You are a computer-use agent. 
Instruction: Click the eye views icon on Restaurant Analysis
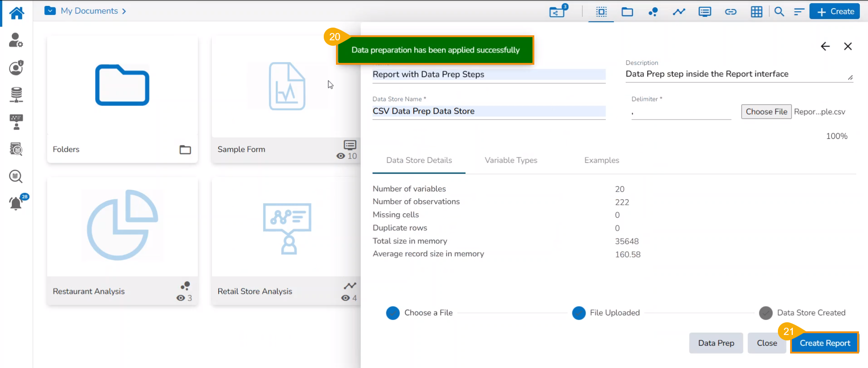point(181,298)
